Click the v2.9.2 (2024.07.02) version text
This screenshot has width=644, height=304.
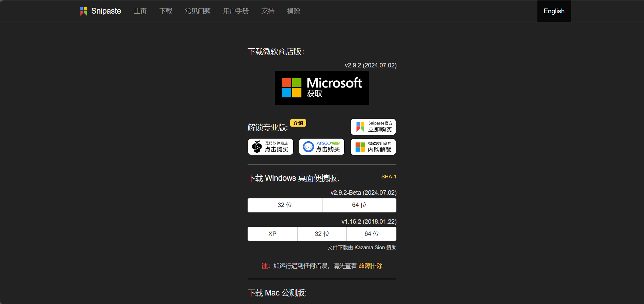[x=371, y=65]
